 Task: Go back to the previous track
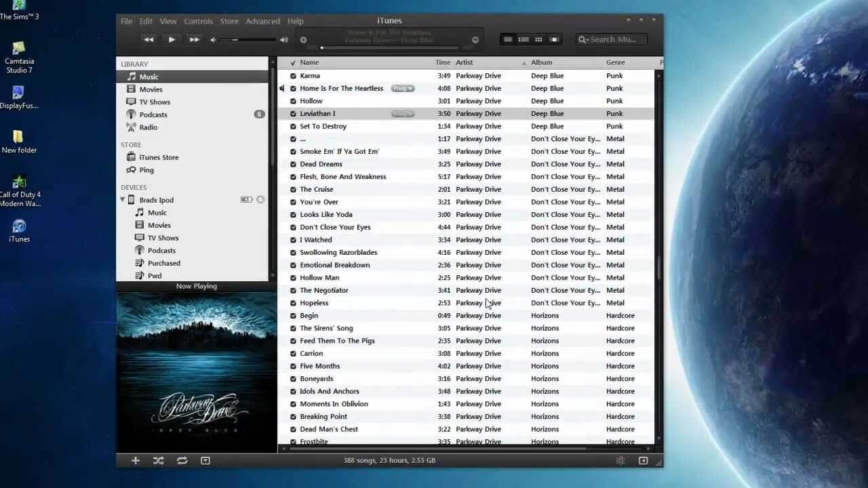(x=149, y=40)
